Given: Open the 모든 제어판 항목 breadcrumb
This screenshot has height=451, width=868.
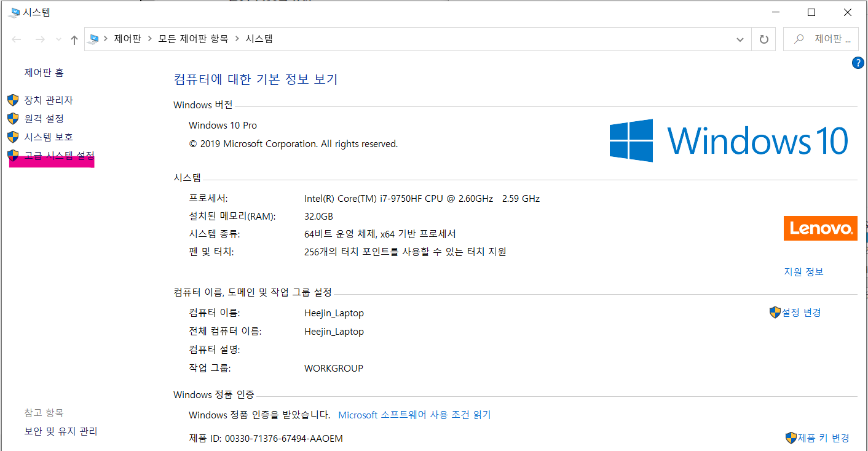Looking at the screenshot, I should tap(193, 39).
